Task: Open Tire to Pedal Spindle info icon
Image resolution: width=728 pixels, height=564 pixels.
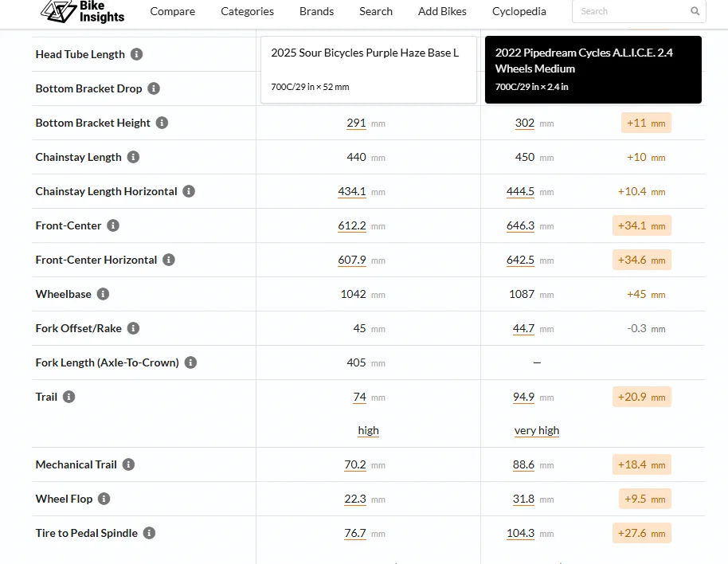Action: click(x=149, y=533)
